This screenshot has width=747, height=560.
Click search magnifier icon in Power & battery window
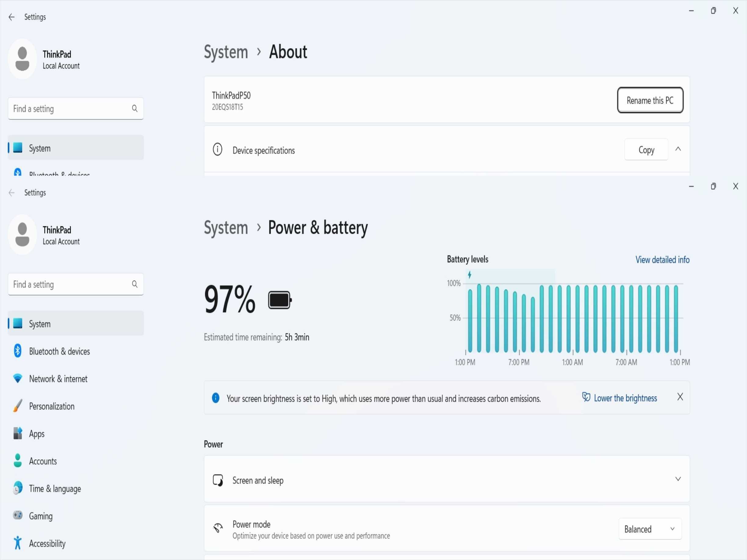[x=135, y=284]
